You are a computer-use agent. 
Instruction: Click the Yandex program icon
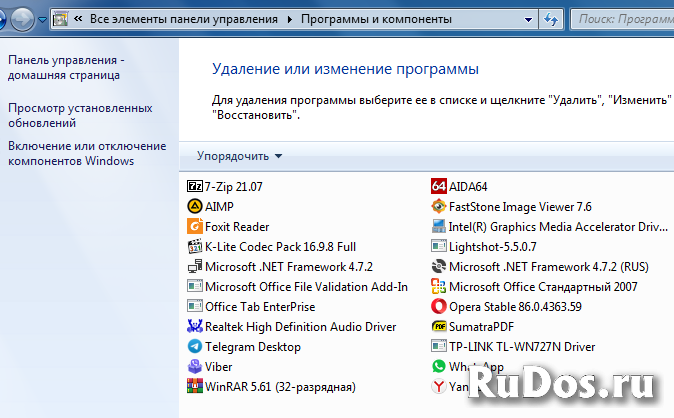pyautogui.click(x=439, y=386)
